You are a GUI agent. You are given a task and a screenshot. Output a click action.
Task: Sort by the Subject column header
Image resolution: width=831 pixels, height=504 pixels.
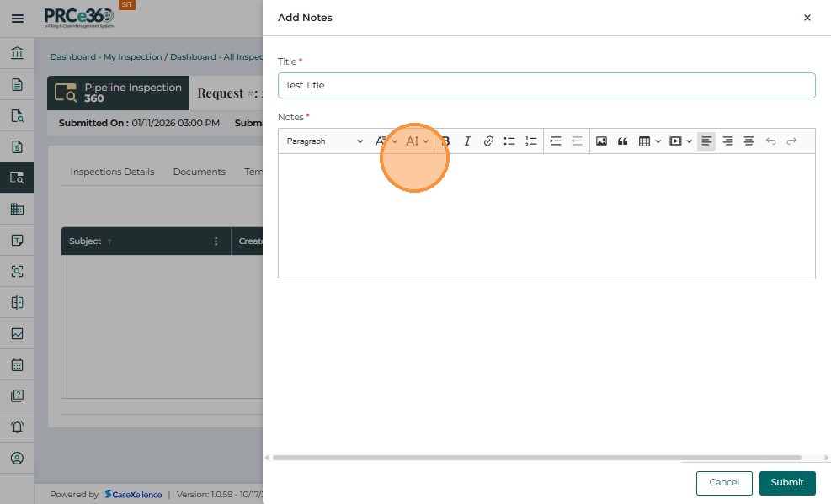click(x=85, y=241)
